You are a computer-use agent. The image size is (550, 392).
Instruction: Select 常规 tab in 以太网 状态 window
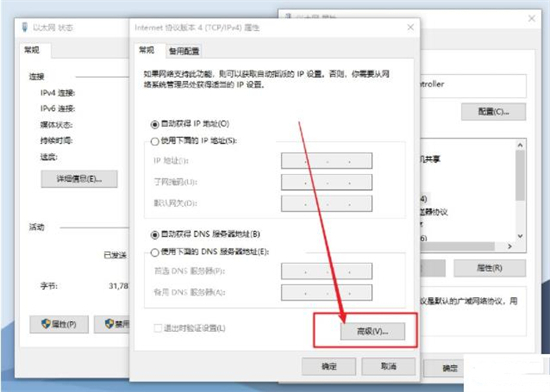[32, 50]
